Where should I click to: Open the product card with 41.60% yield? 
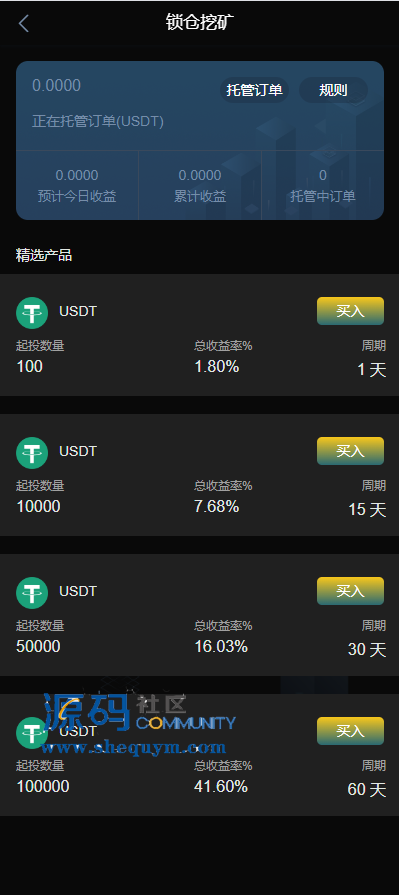199,755
